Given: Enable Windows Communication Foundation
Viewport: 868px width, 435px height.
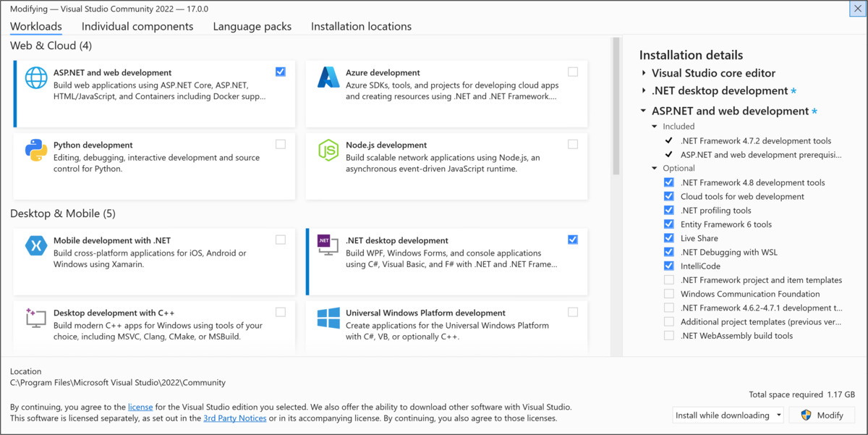Looking at the screenshot, I should click(x=669, y=293).
